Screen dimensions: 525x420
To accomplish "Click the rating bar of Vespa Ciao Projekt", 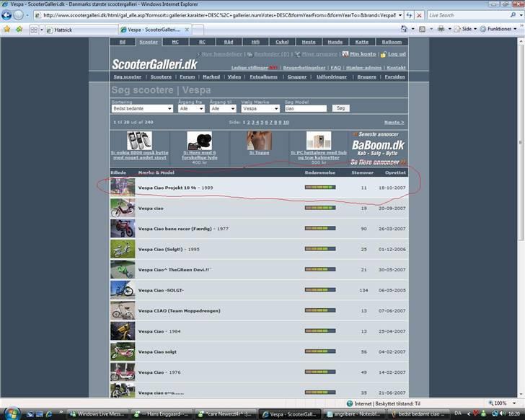I will pos(320,187).
